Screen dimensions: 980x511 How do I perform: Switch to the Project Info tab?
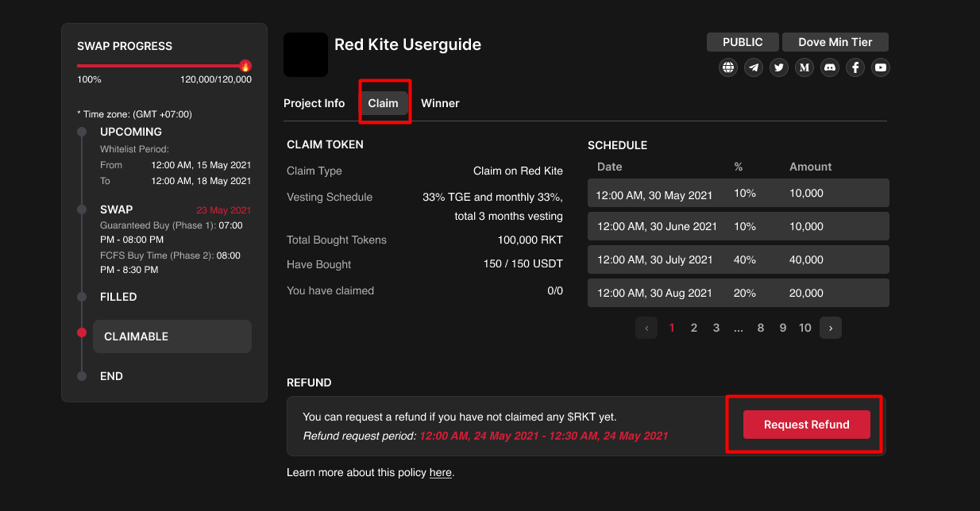(314, 103)
